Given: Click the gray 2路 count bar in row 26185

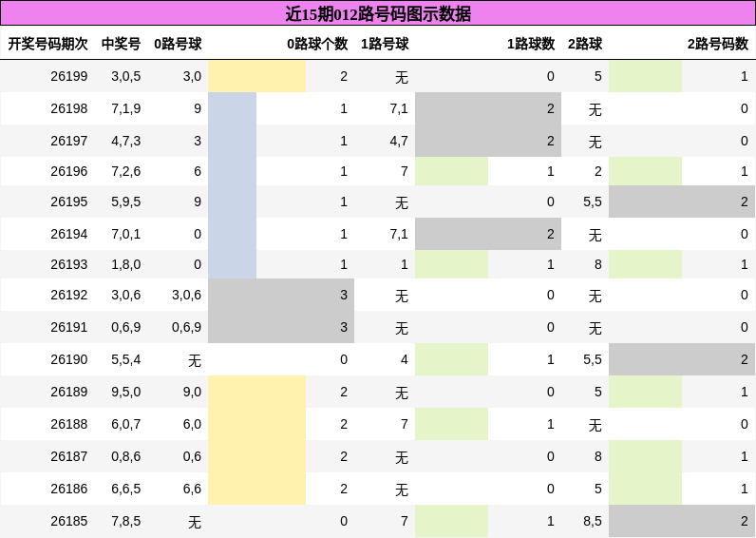Looking at the screenshot, I should click(682, 521).
